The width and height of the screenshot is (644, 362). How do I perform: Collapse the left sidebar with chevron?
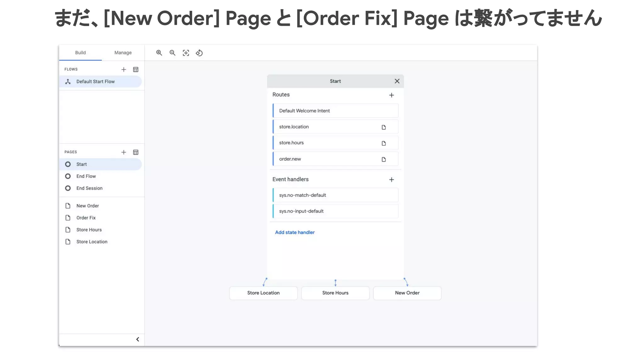(137, 339)
